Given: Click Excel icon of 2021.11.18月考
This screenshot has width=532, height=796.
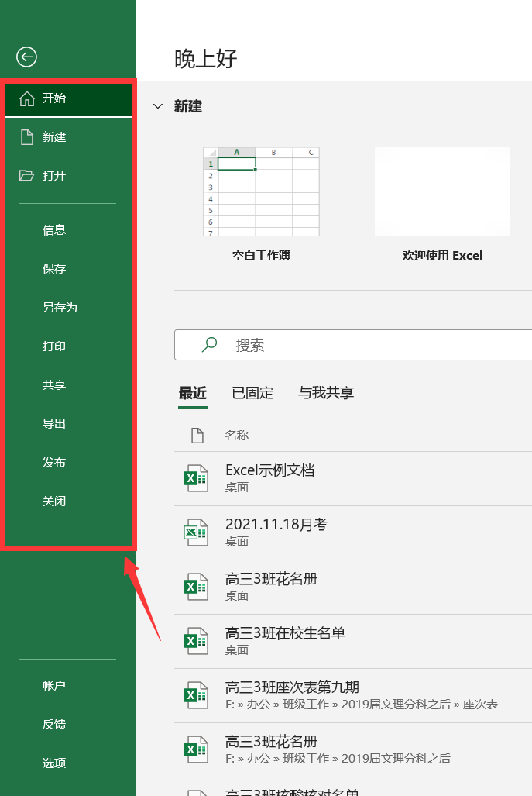Looking at the screenshot, I should [196, 532].
